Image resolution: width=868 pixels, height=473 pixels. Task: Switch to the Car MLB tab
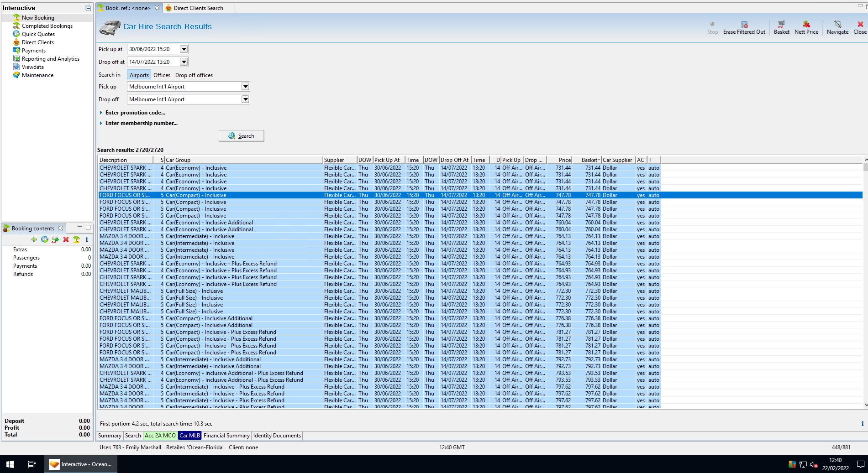tap(189, 436)
